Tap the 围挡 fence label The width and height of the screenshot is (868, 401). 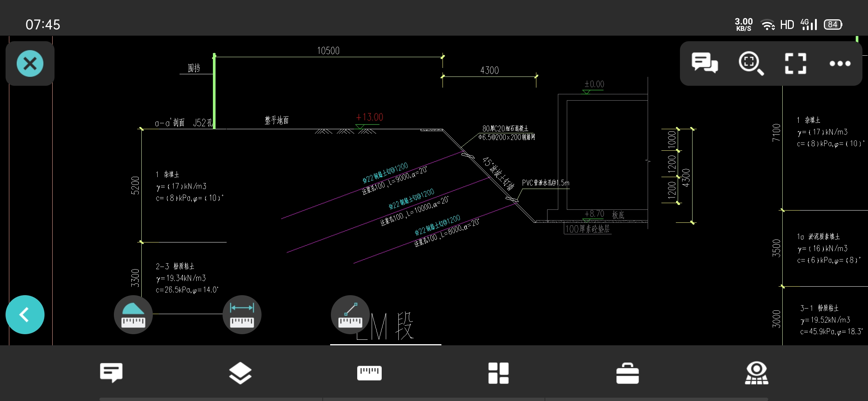tap(194, 68)
